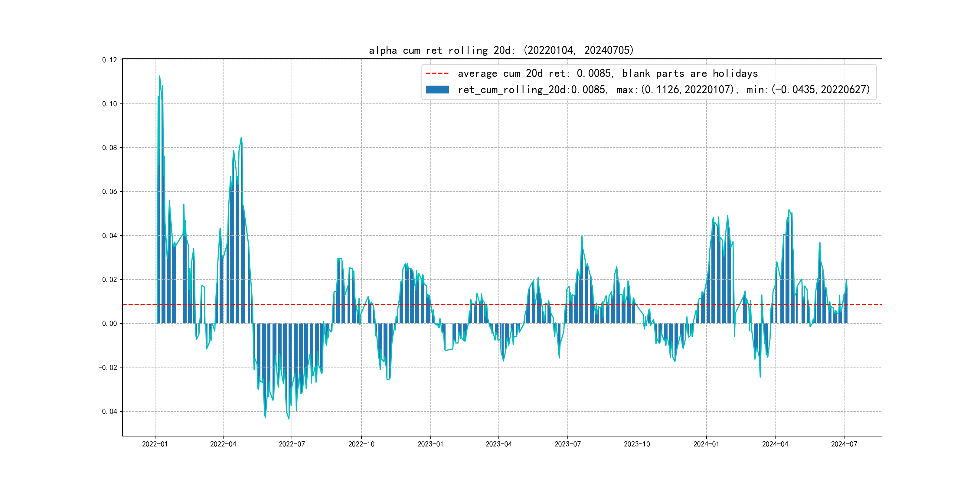Viewport: 980px width, 490px height.
Task: Click the 2023-10 x-axis tick label
Action: (x=637, y=444)
